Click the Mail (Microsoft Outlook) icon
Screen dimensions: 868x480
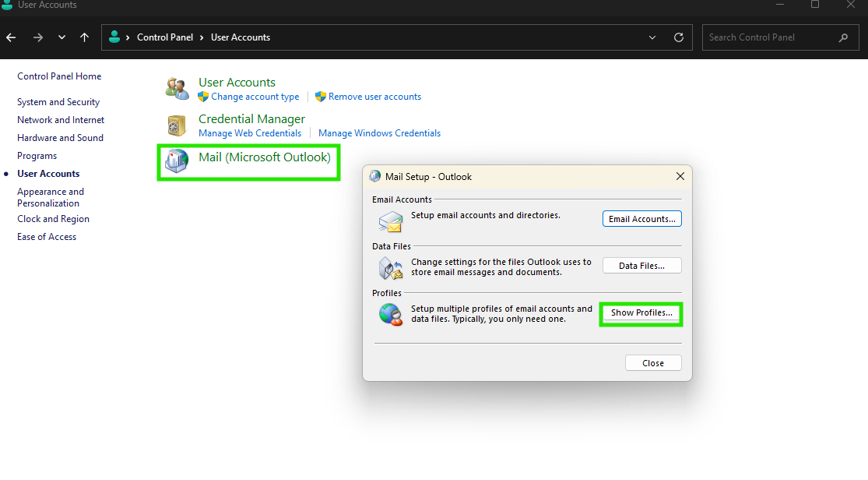tap(177, 161)
